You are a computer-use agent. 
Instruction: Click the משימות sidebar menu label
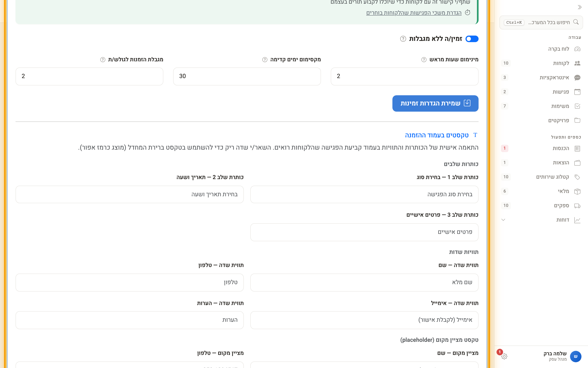[560, 106]
